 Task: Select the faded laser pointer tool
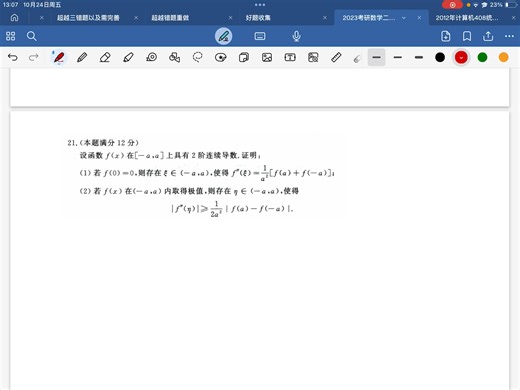pyautogui.click(x=357, y=59)
